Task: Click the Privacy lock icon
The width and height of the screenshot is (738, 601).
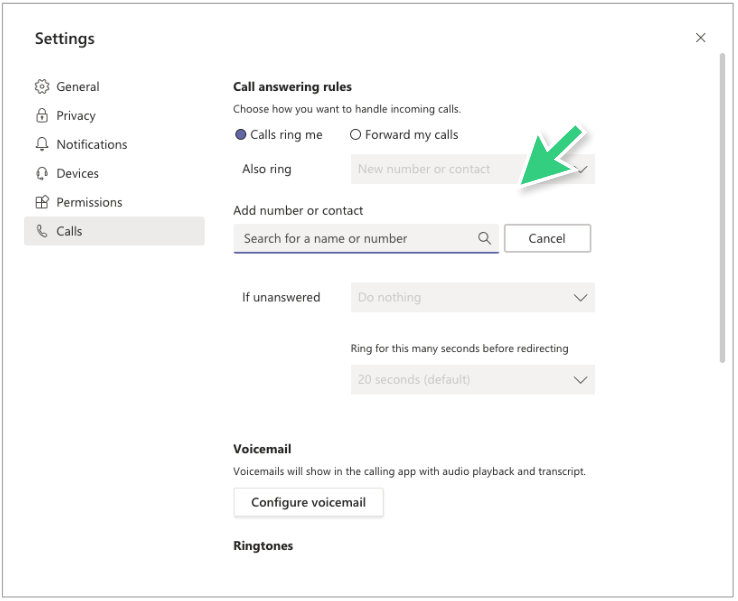Action: coord(42,115)
